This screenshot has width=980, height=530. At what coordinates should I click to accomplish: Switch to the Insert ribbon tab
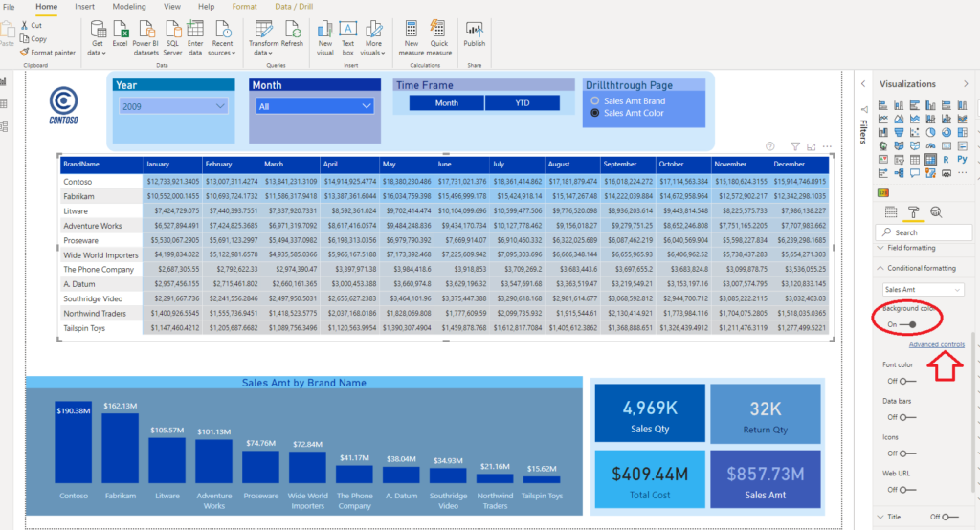coord(84,7)
